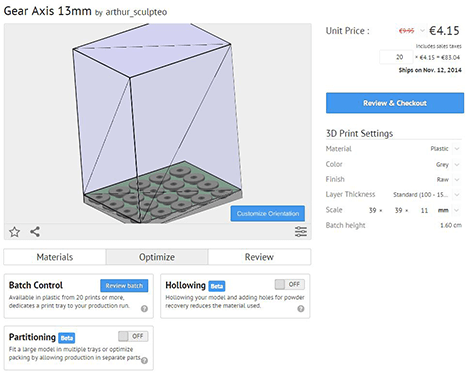Switch to the Review tab
This screenshot has height=379, width=470.
coord(259,257)
